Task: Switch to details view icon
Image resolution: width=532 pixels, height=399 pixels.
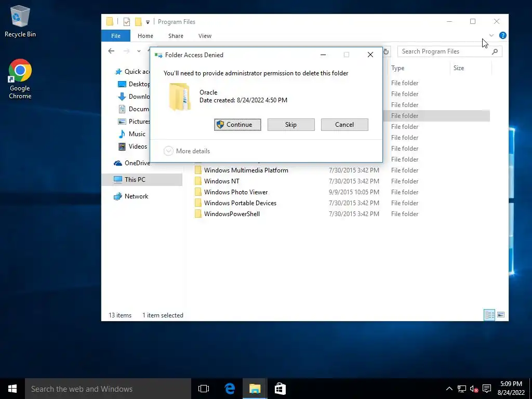Action: [489, 315]
